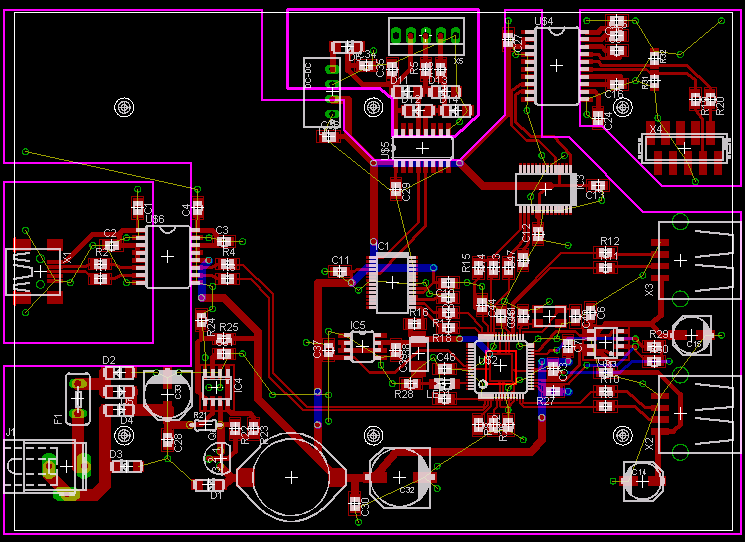Select electrolytic capacitor C33

coord(167,395)
